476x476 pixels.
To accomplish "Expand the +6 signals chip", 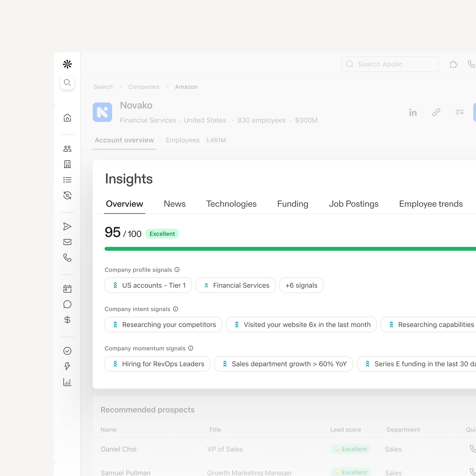I will click(x=301, y=285).
